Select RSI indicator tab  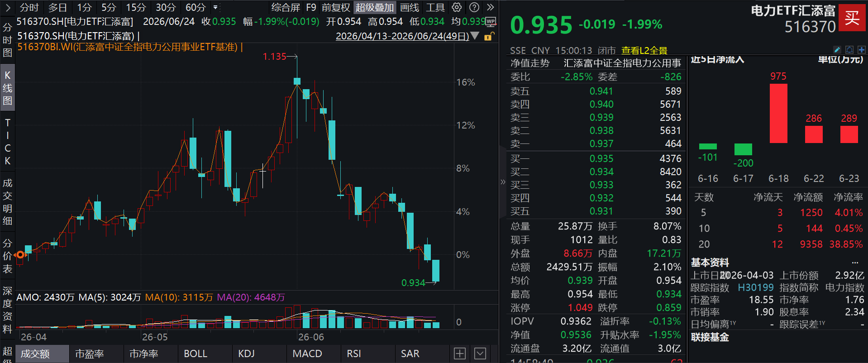367,353
